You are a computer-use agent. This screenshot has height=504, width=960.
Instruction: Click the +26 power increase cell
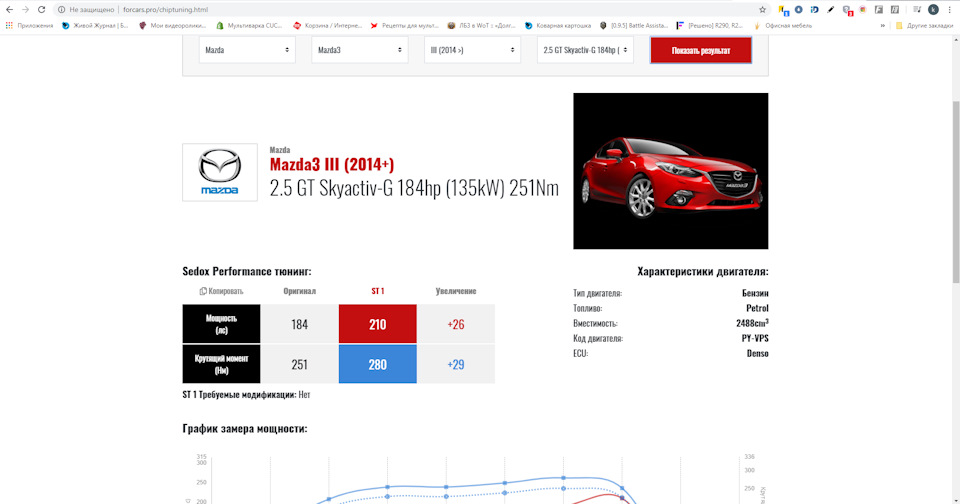point(456,324)
